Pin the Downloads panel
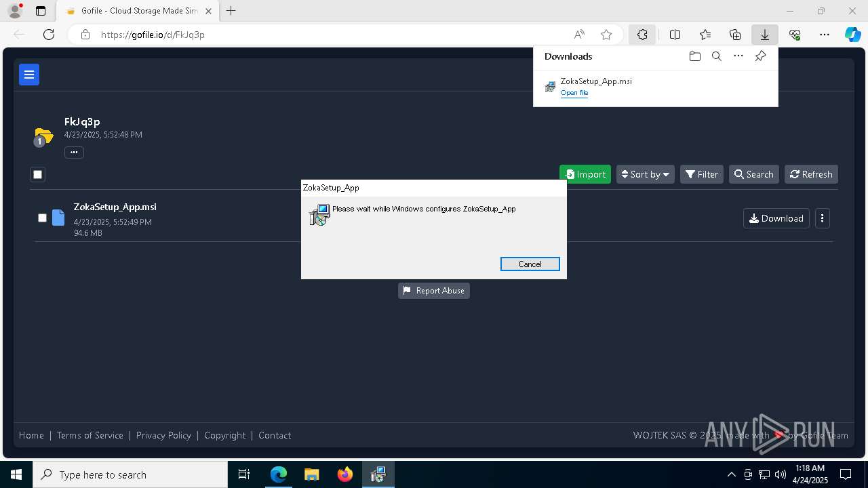The height and width of the screenshot is (488, 868). [x=760, y=56]
